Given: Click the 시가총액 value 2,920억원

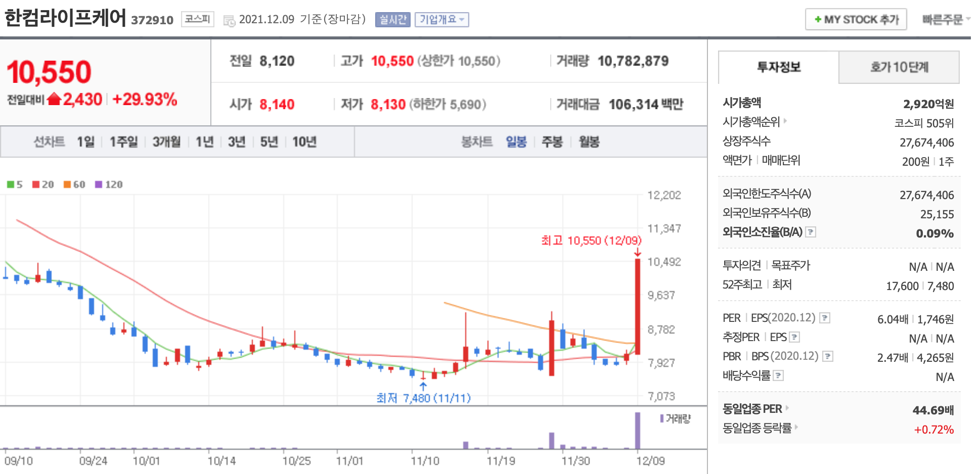Looking at the screenshot, I should click(929, 104).
